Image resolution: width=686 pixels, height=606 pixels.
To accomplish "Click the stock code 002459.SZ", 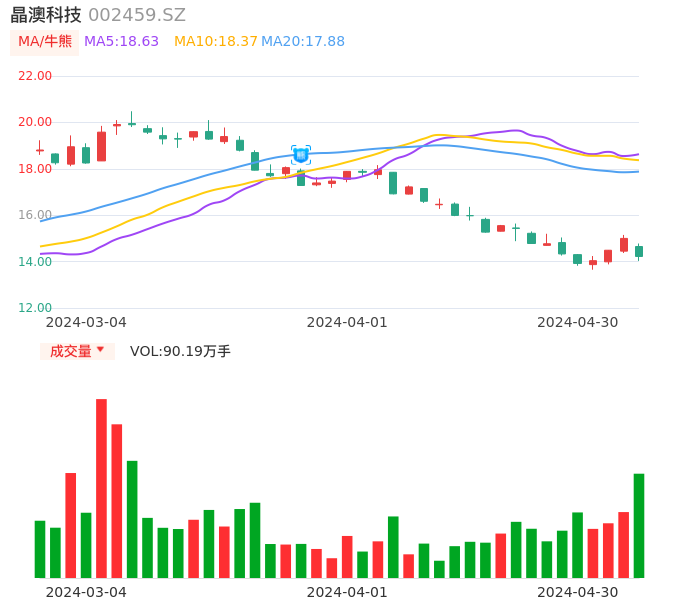I will [137, 15].
